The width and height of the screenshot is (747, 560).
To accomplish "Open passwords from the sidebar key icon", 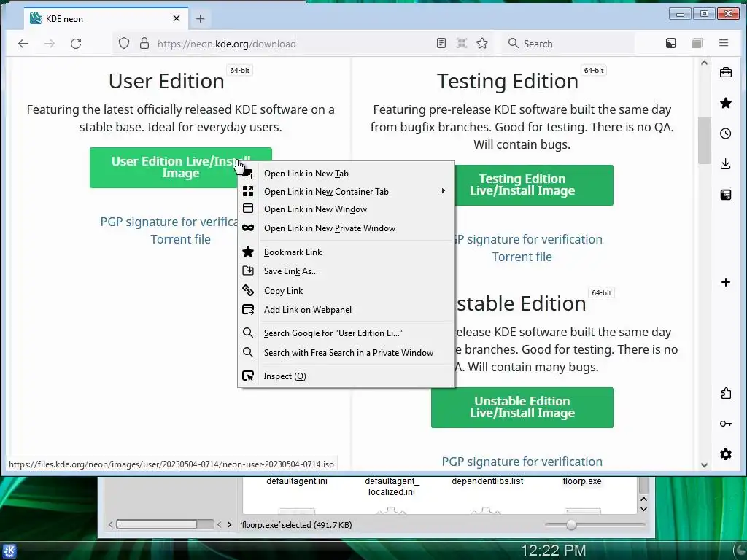I will coord(726,424).
